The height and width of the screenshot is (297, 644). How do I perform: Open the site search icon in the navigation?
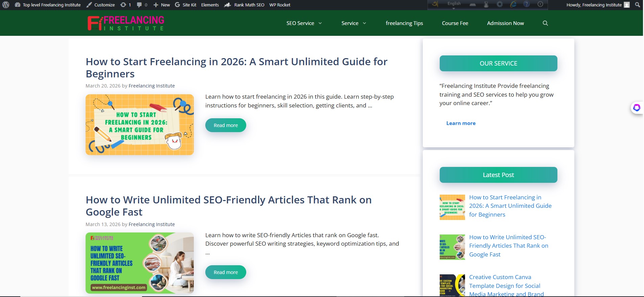pos(545,23)
